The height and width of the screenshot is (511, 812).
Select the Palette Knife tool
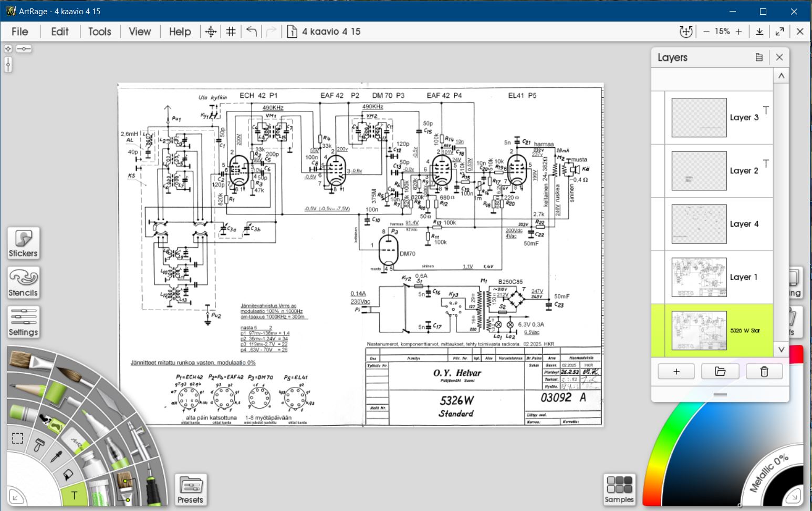coord(110,402)
